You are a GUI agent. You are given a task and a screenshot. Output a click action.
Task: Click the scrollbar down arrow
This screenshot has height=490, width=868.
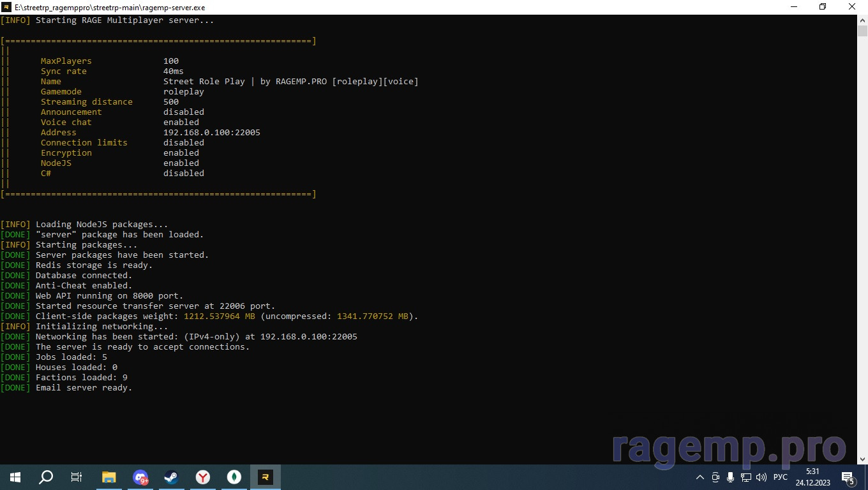(862, 459)
